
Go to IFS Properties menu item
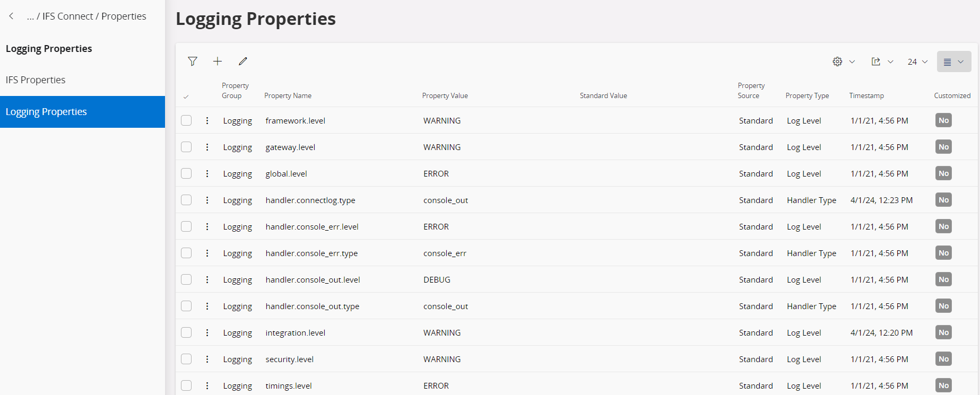coord(36,80)
